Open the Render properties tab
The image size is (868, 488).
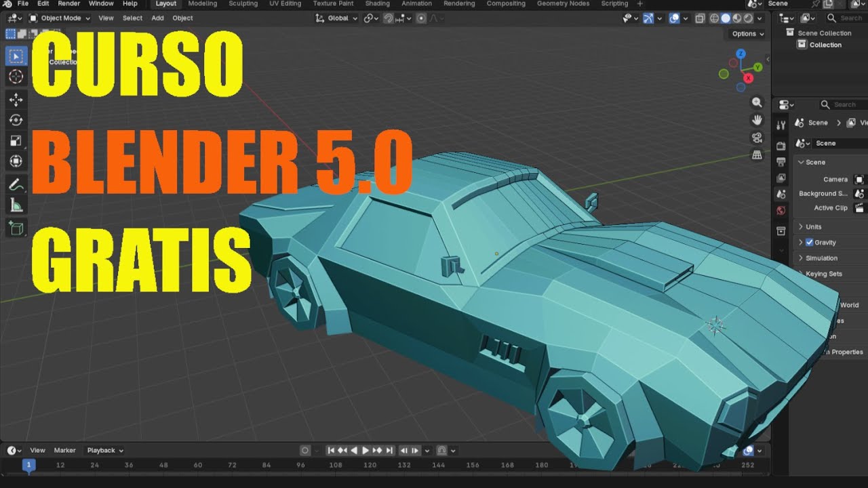(x=781, y=146)
